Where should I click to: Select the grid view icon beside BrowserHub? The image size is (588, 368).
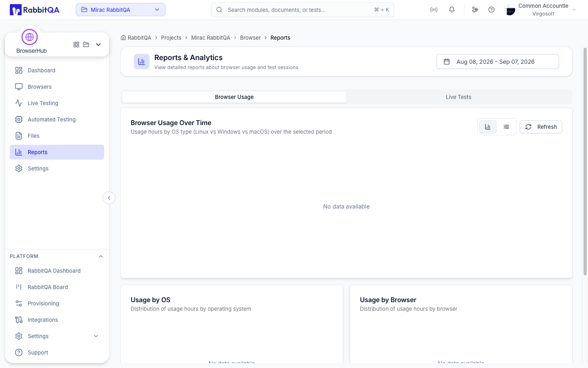pos(76,45)
